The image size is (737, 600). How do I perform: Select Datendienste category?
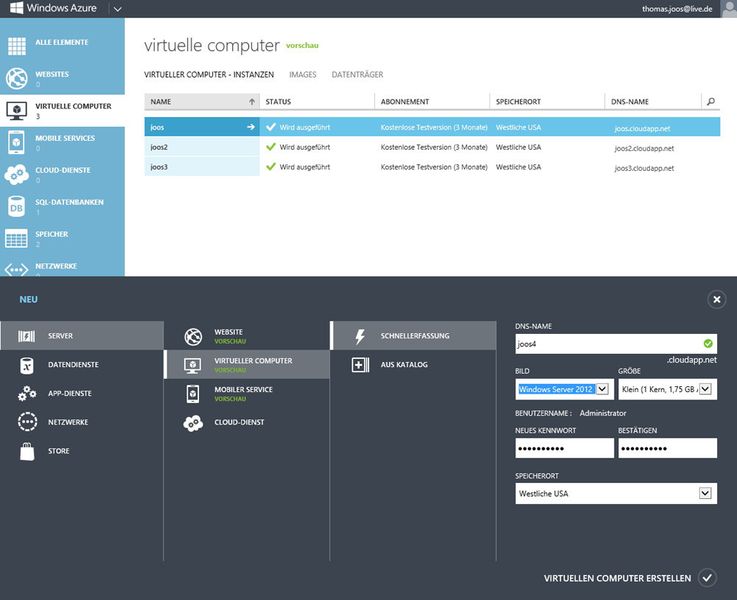tap(82, 365)
